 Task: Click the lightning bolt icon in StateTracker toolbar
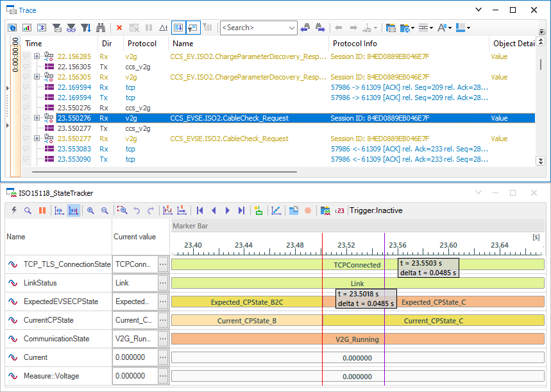pyautogui.click(x=14, y=210)
